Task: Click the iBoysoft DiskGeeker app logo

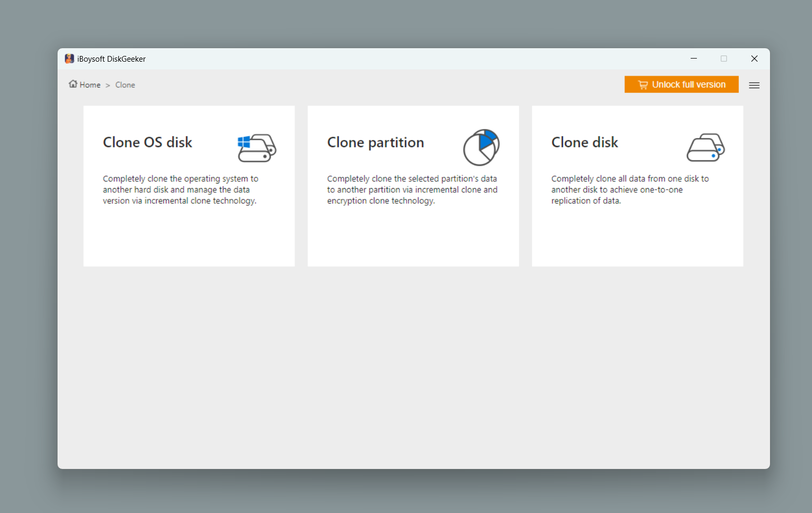Action: (69, 59)
